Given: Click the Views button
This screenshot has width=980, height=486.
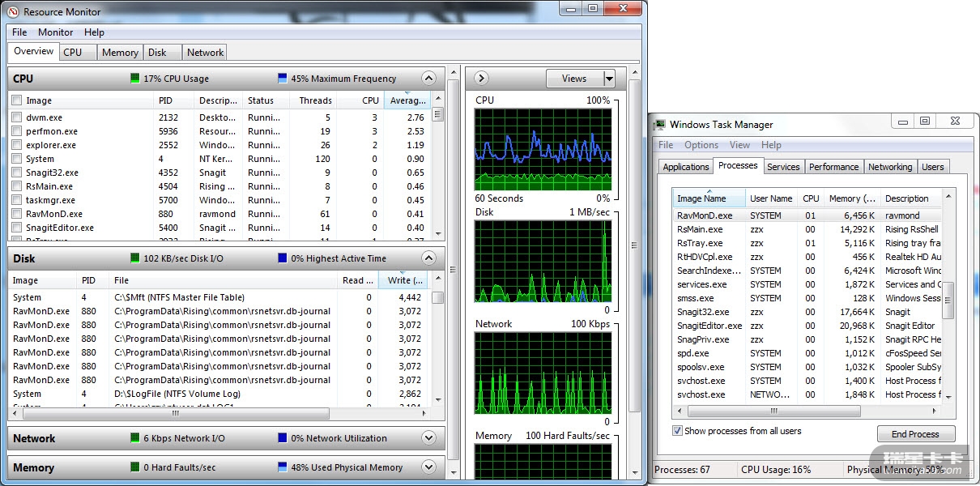Looking at the screenshot, I should (574, 79).
